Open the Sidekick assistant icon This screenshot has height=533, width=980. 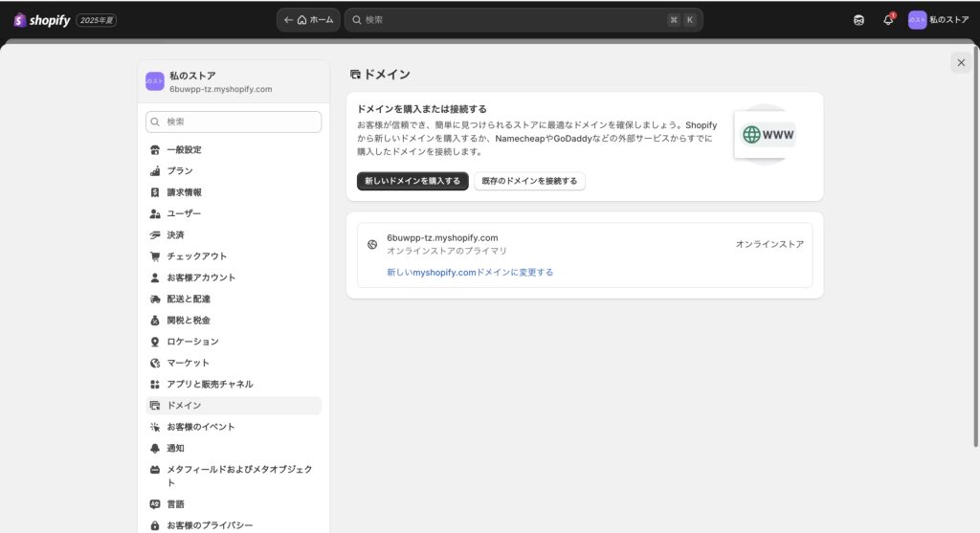(x=858, y=20)
